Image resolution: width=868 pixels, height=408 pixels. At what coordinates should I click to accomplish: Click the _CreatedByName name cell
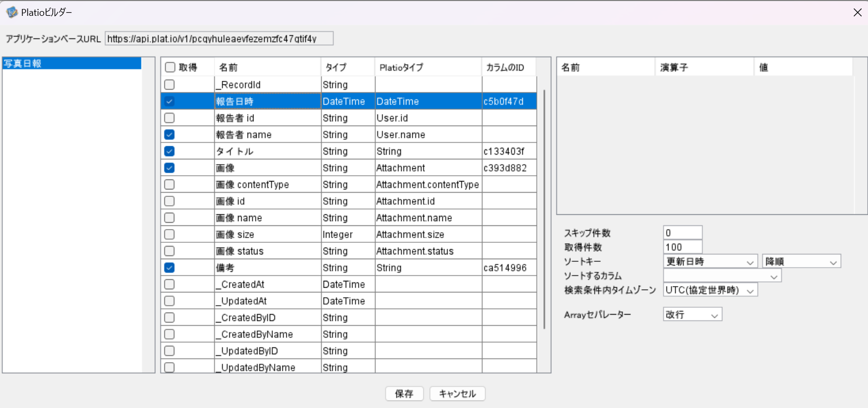(268, 334)
